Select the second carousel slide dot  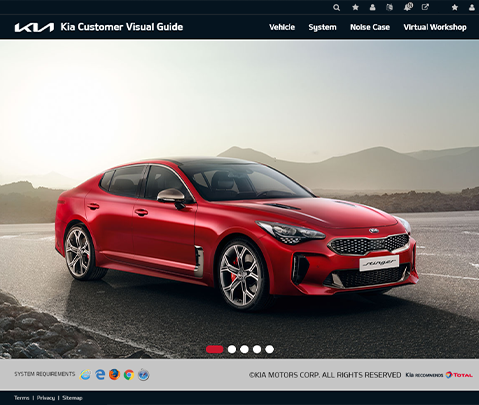(x=232, y=349)
